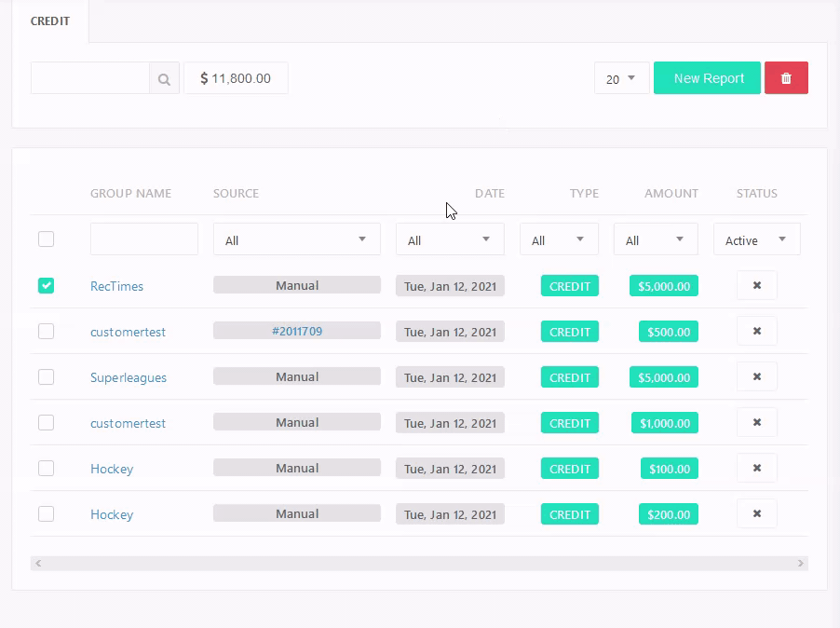Viewport: 840px width, 628px height.
Task: Click the X icon in the $100.00 row
Action: click(756, 469)
